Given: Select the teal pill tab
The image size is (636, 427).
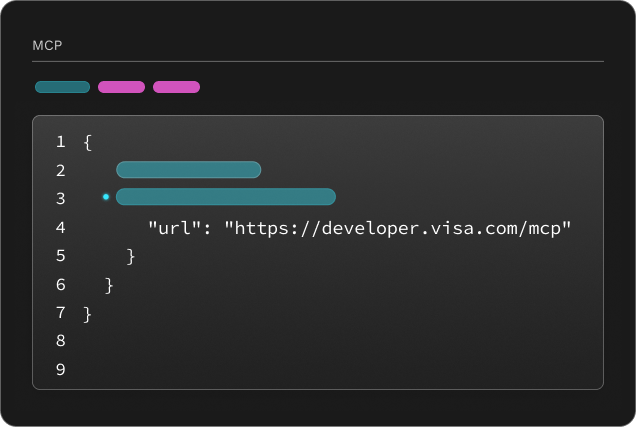Looking at the screenshot, I should coord(62,87).
